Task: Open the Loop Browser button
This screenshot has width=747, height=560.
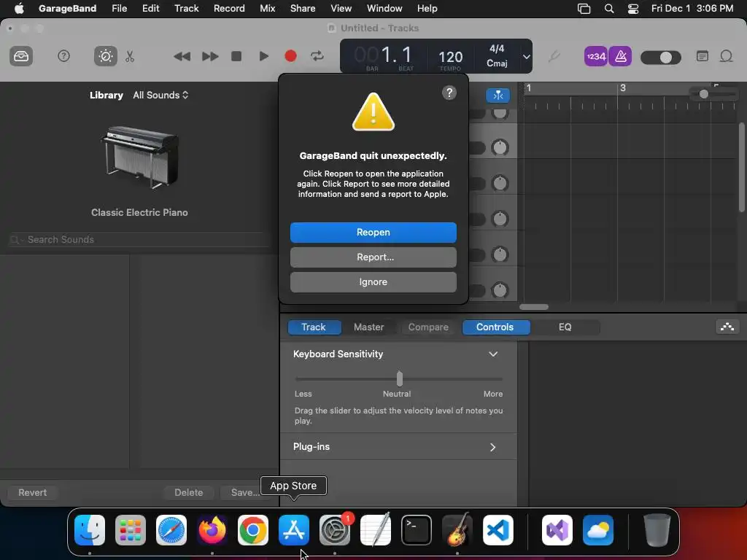Action: click(726, 56)
